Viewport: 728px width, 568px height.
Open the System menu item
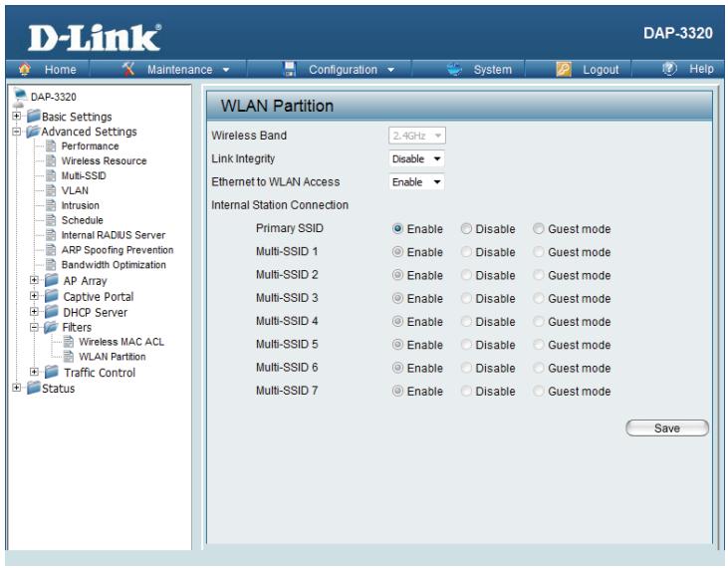(x=492, y=70)
